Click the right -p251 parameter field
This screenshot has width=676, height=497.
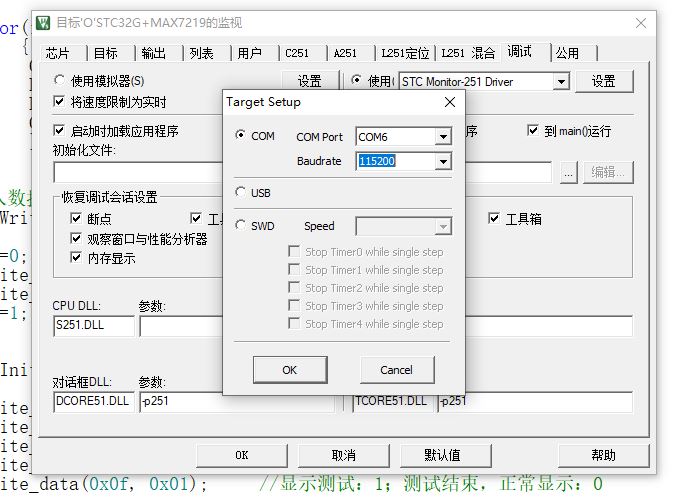click(x=535, y=402)
